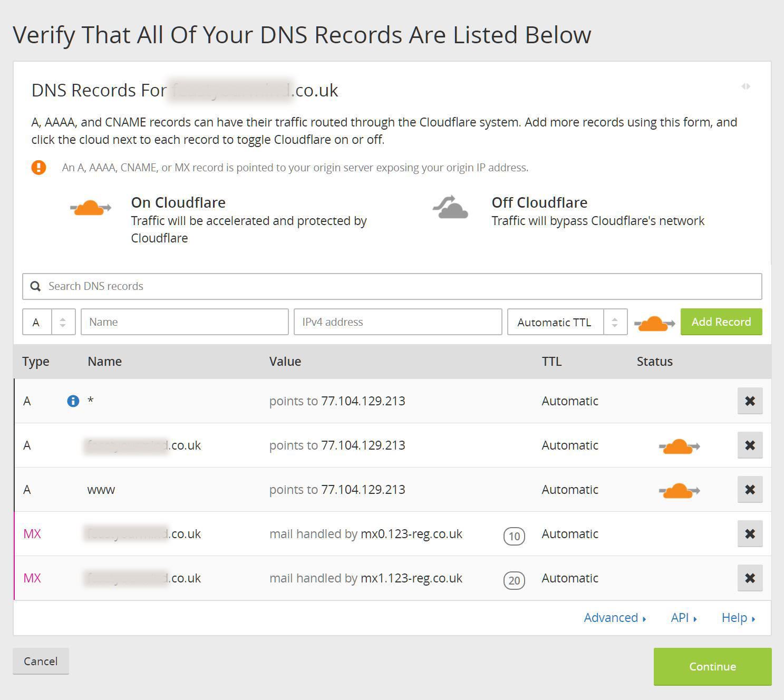This screenshot has height=700, width=784.
Task: Click the On Cloudflare orange cloud icon
Action: [90, 208]
